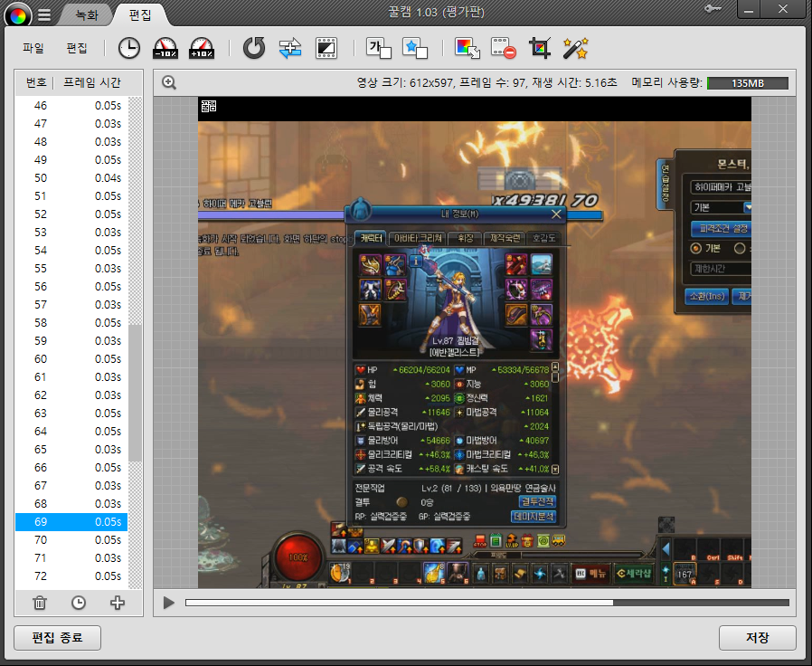Click the delete frames minus icon
Viewport: 812px width, 666px height.
504,48
